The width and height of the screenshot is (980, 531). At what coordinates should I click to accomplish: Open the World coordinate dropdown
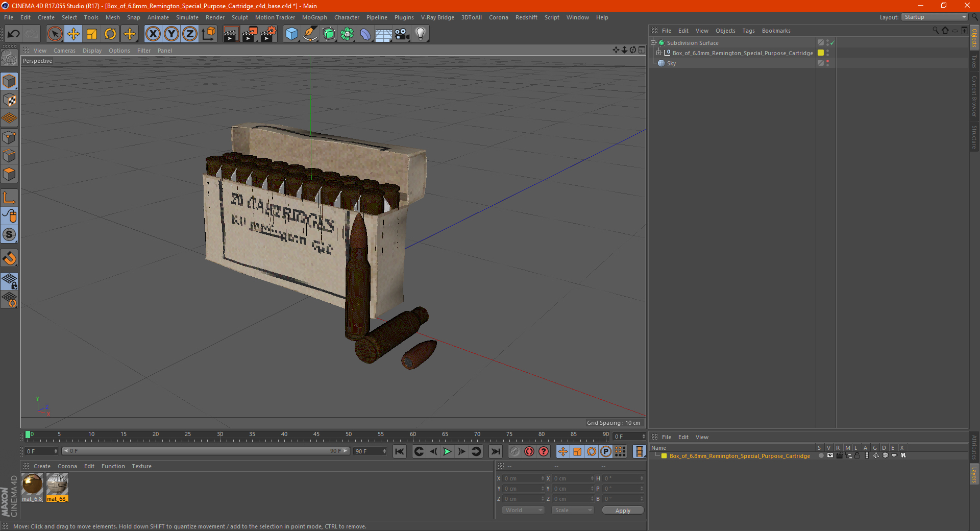[523, 510]
